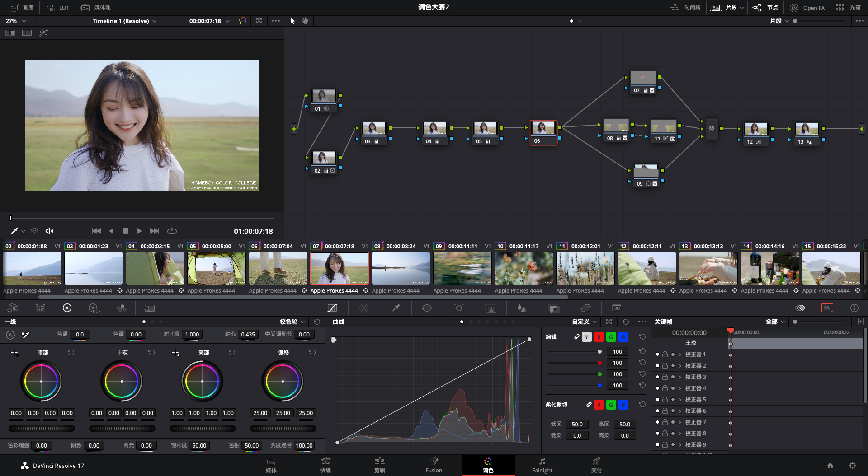Select the hand pan tool

(x=305, y=21)
